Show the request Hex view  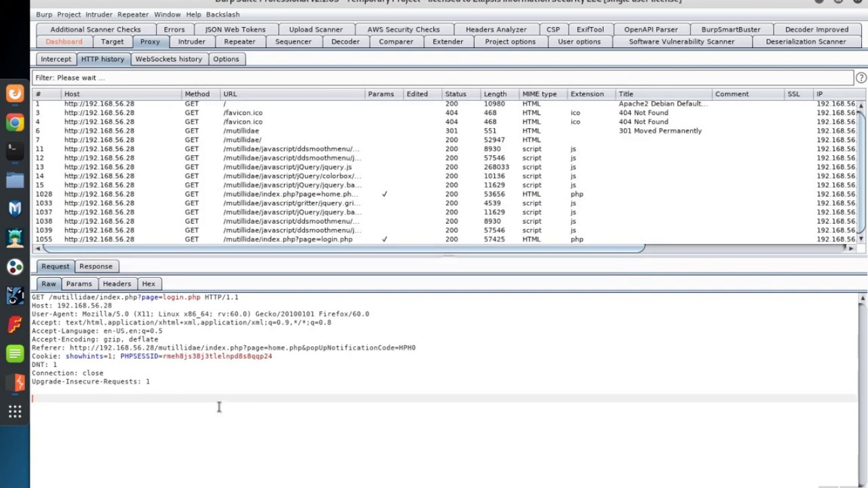tap(149, 284)
